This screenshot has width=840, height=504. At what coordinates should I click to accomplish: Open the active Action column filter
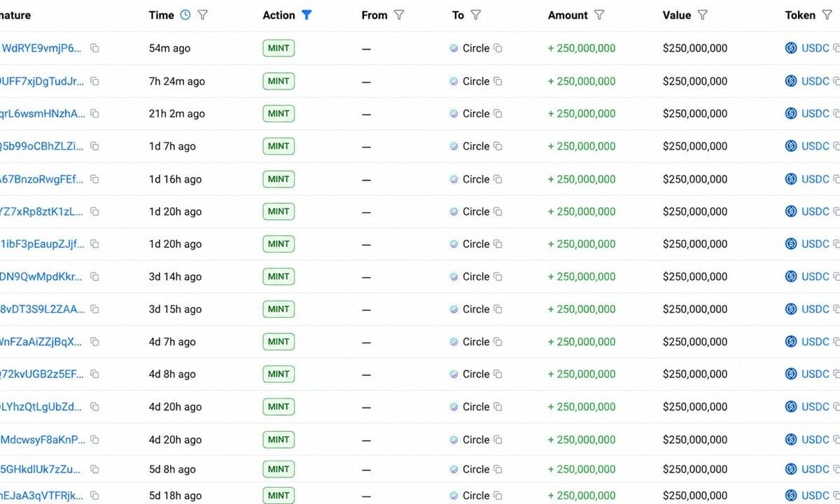[x=306, y=15]
